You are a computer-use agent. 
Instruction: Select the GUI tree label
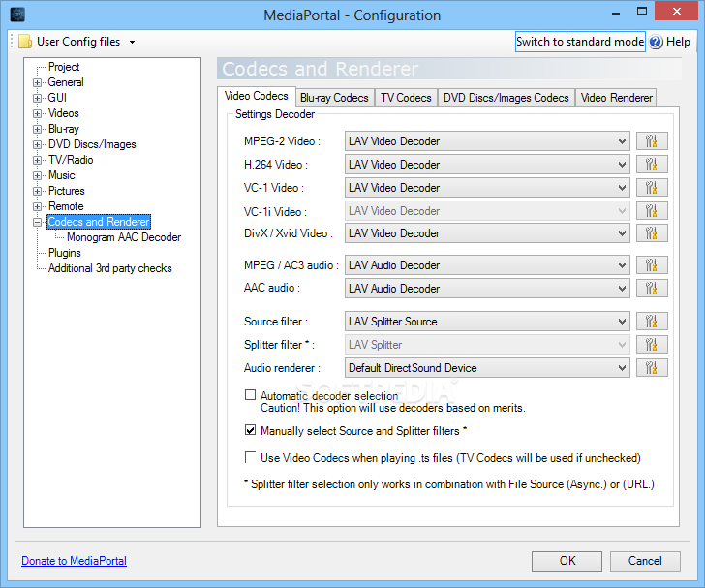57,98
